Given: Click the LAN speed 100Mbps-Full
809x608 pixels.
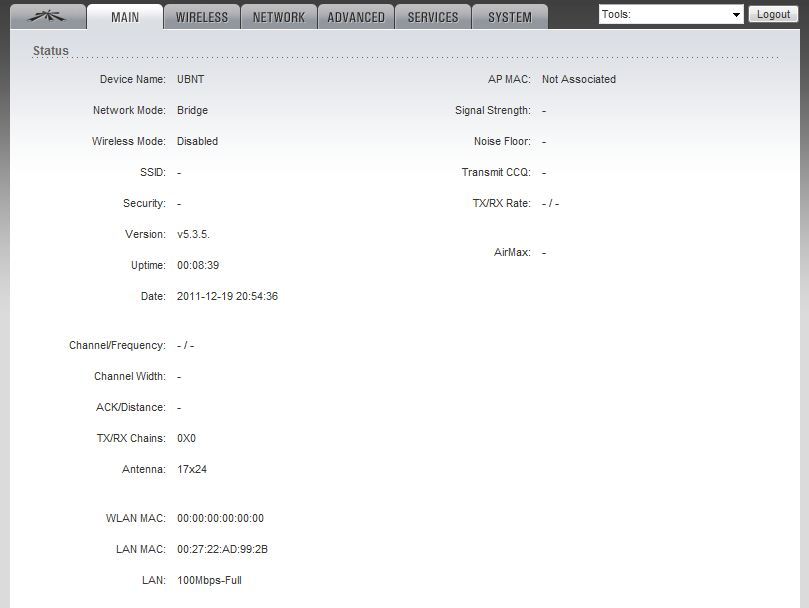Looking at the screenshot, I should (209, 580).
